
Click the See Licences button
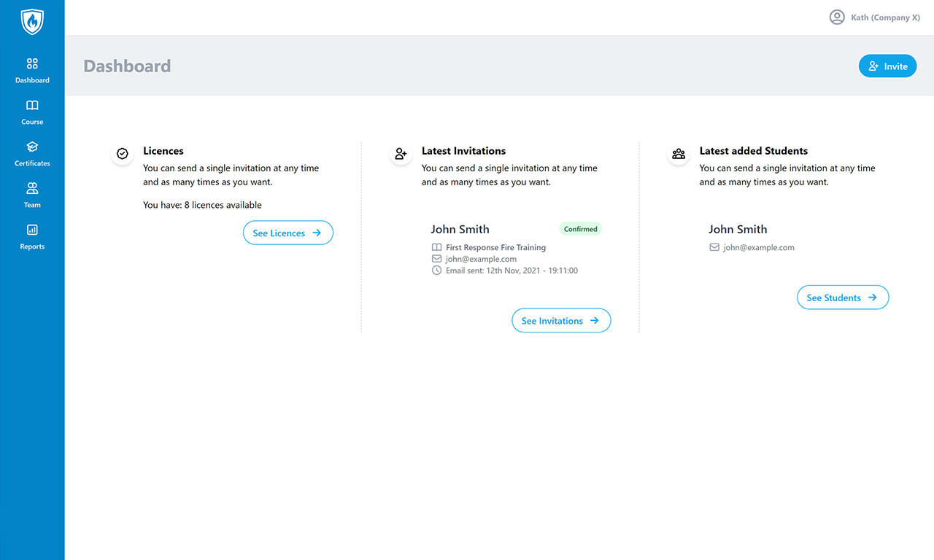point(287,233)
